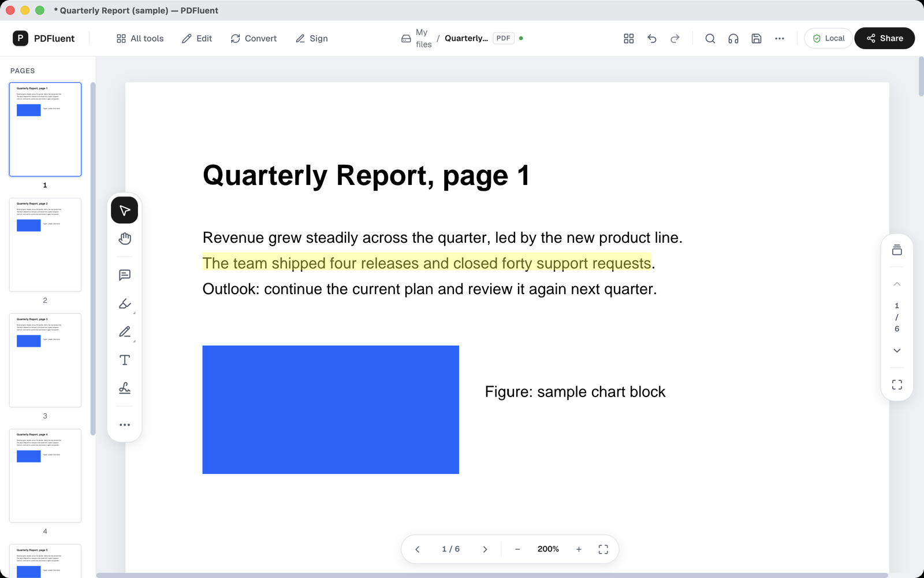Viewport: 924px width, 578px height.
Task: Open top bar more options ellipsis
Action: [780, 38]
